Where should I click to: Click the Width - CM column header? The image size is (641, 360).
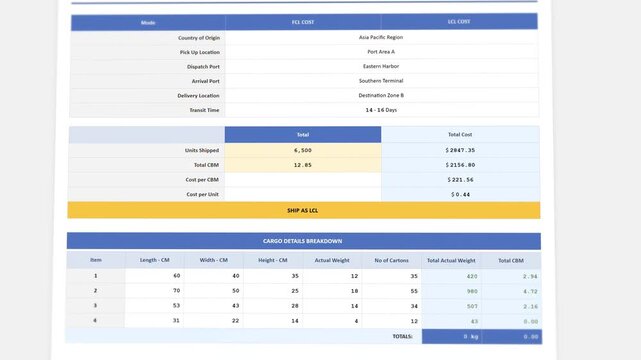point(214,260)
